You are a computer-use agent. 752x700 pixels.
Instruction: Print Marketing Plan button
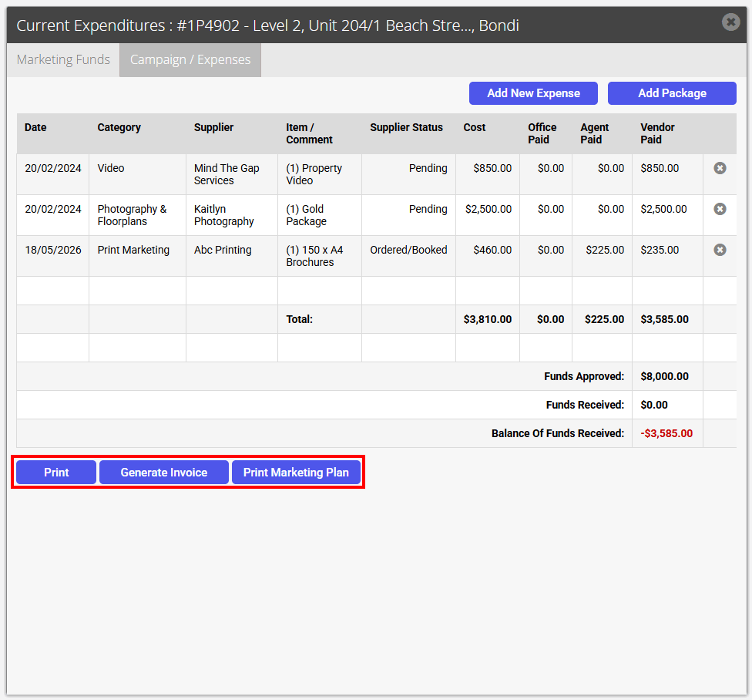tap(296, 472)
